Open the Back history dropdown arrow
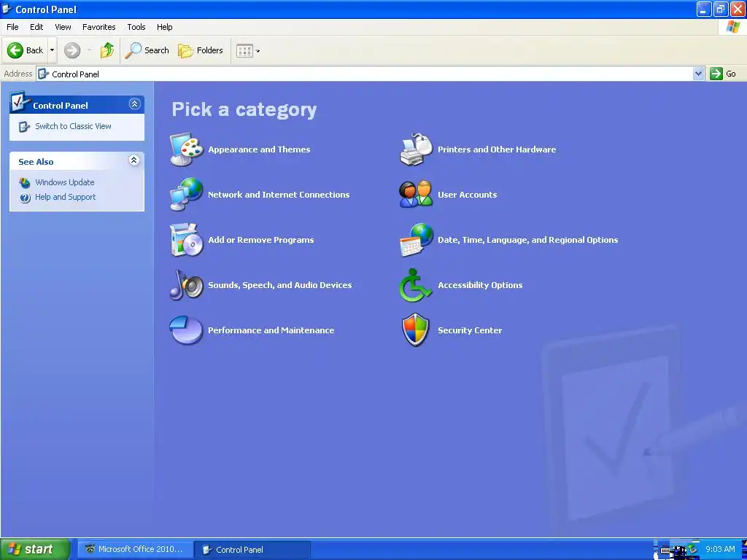The height and width of the screenshot is (560, 747). point(52,50)
